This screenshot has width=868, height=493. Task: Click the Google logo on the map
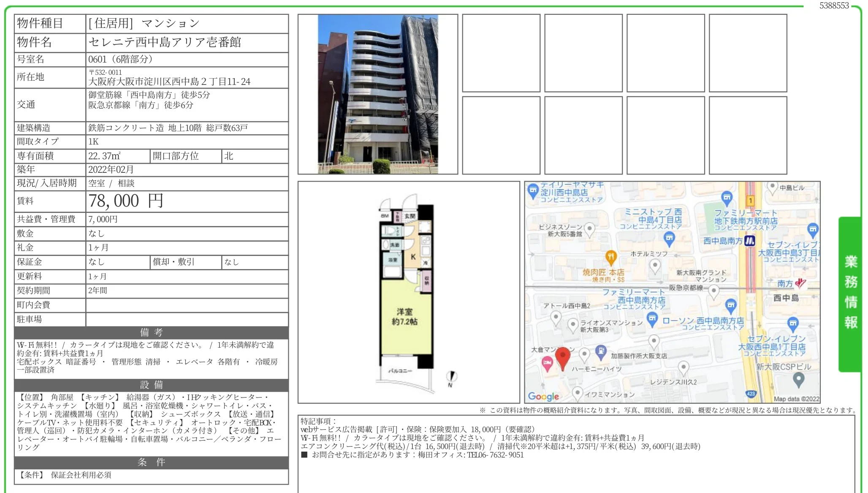click(543, 396)
